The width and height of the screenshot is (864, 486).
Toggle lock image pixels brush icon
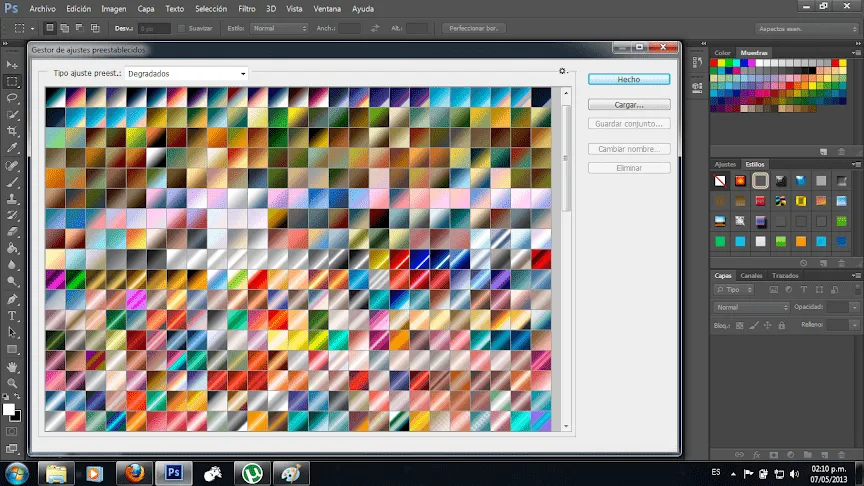coord(754,326)
